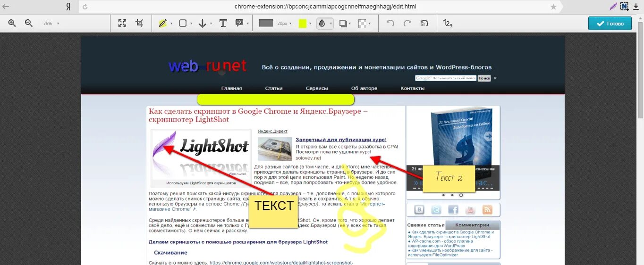Click the solovev.net link

[308, 158]
